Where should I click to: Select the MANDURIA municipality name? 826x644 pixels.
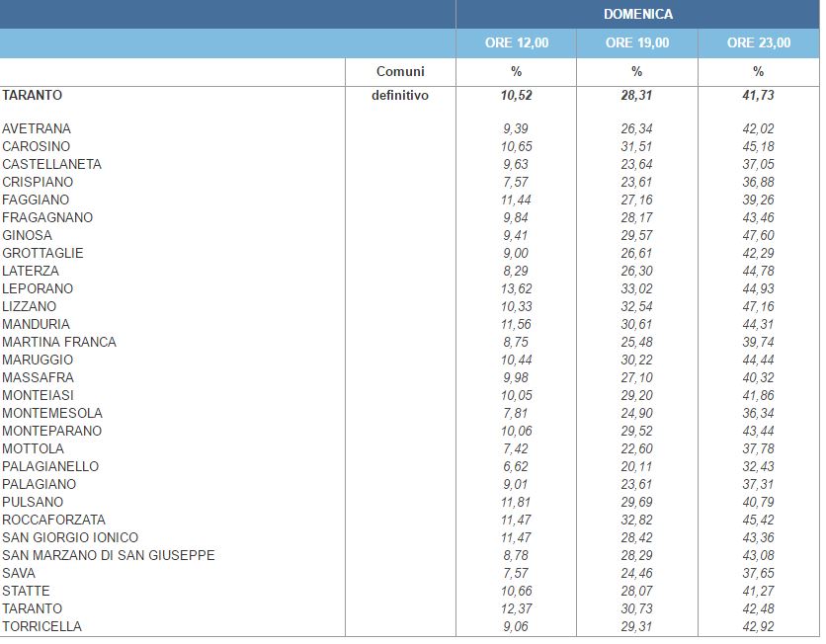click(38, 324)
